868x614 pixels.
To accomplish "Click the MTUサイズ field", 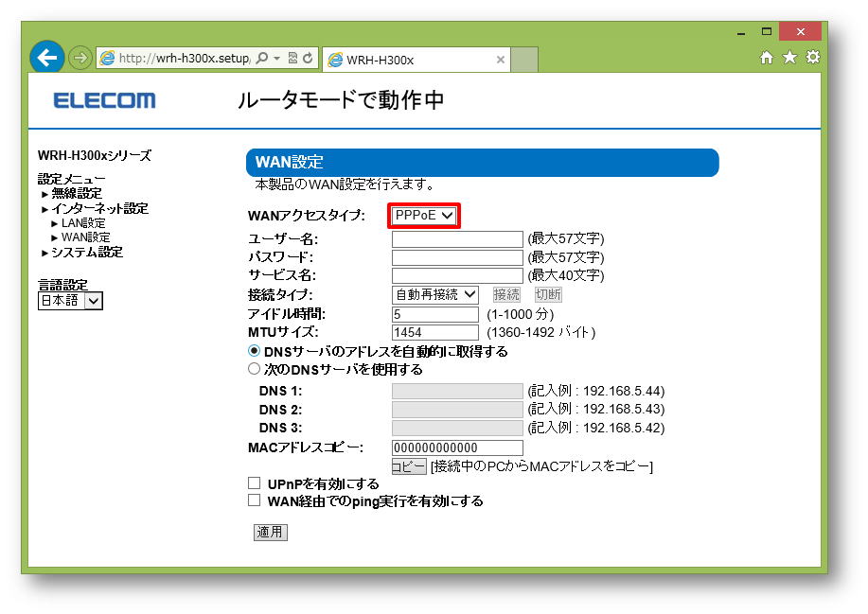I will click(435, 332).
